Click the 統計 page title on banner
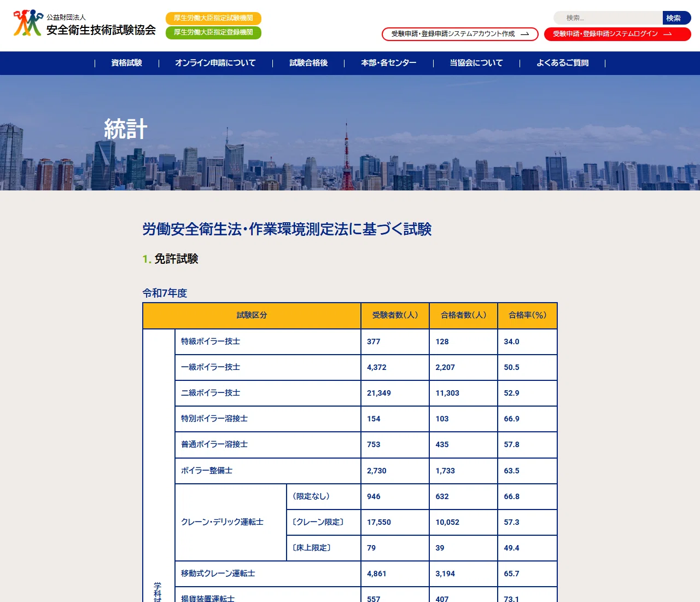The width and height of the screenshot is (700, 602). point(126,129)
